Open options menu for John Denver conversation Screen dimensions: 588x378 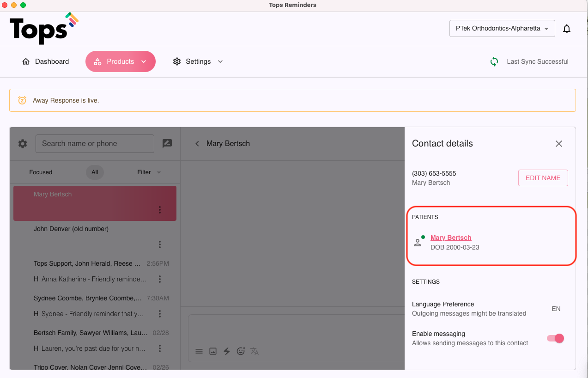pyautogui.click(x=160, y=244)
